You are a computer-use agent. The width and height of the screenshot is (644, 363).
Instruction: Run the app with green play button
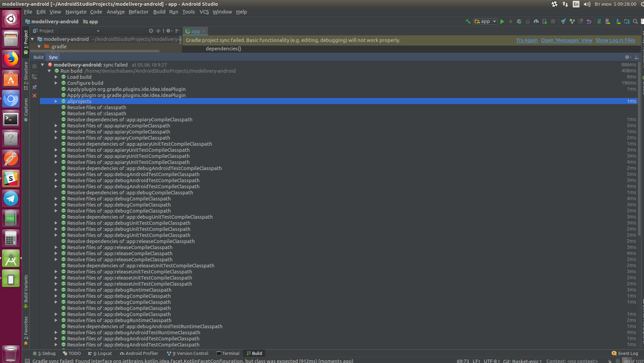click(x=502, y=21)
